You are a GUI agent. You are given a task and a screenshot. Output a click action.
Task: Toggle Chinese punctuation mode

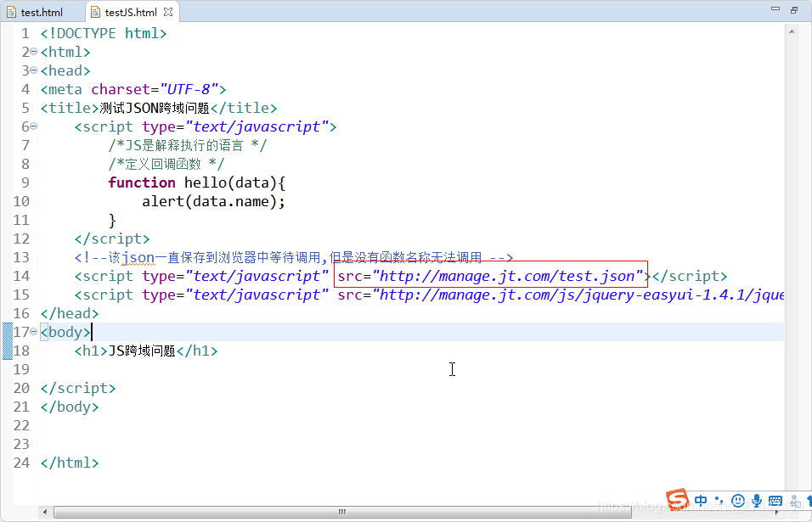(719, 501)
